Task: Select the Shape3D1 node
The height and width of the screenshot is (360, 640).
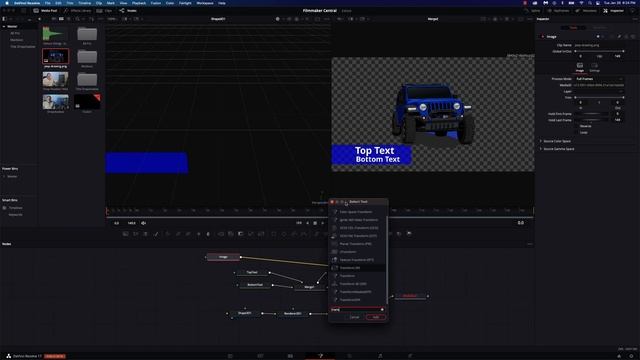Action: tap(245, 313)
